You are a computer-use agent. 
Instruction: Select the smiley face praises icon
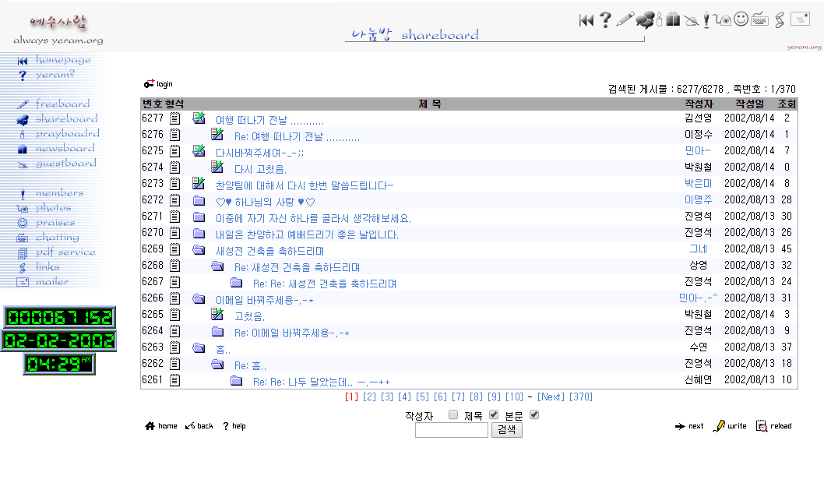point(741,19)
